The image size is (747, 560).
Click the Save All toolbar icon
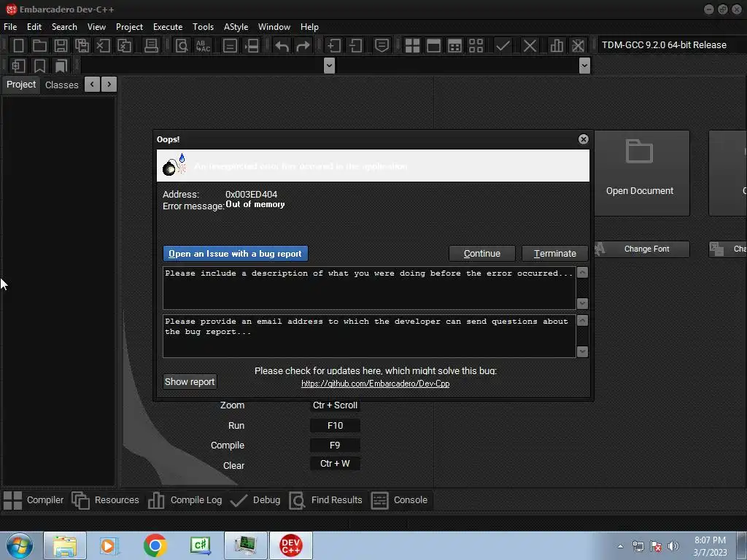tap(82, 46)
